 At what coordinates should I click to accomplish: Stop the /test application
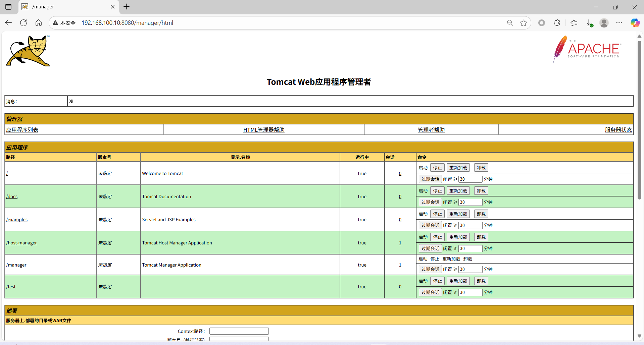[x=437, y=281]
